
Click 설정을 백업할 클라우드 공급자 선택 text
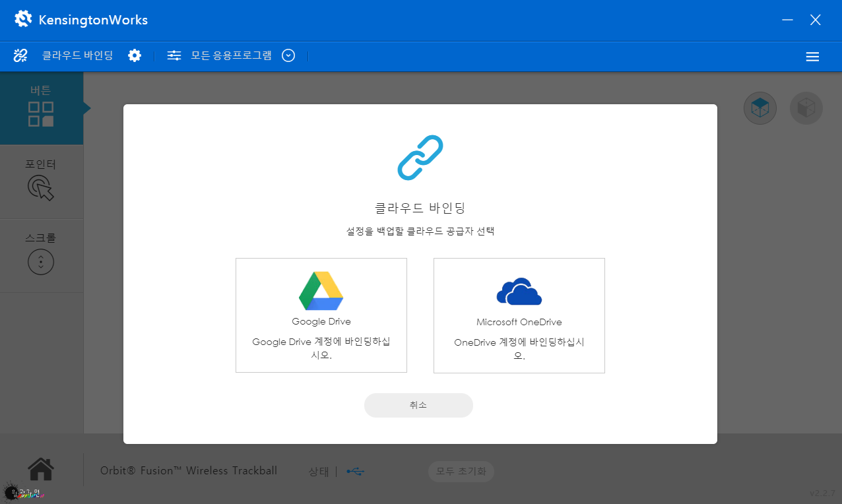click(420, 232)
